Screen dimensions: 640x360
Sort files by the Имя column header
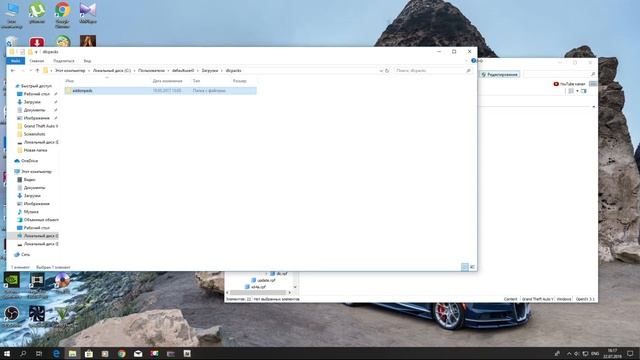tap(70, 81)
